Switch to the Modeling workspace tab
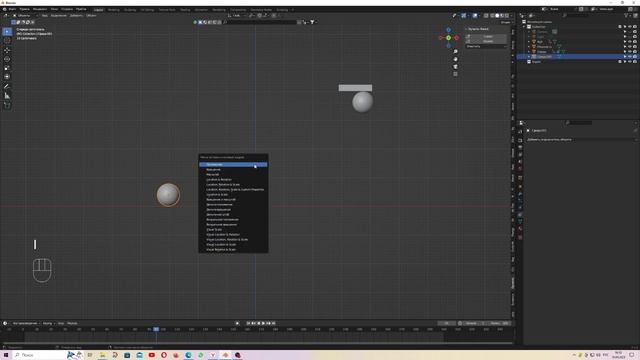 click(113, 9)
